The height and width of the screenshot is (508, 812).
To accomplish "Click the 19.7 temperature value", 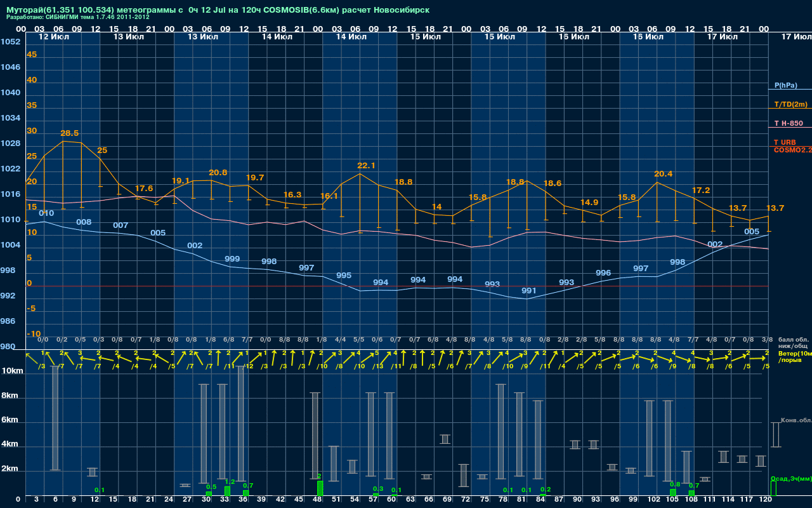I will pyautogui.click(x=254, y=178).
